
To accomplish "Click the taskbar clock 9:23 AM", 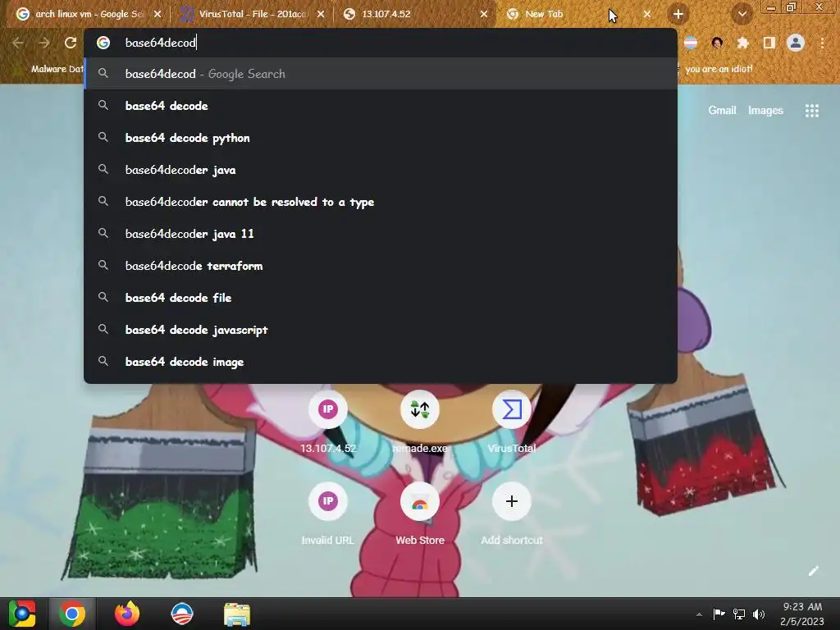I will [x=802, y=614].
